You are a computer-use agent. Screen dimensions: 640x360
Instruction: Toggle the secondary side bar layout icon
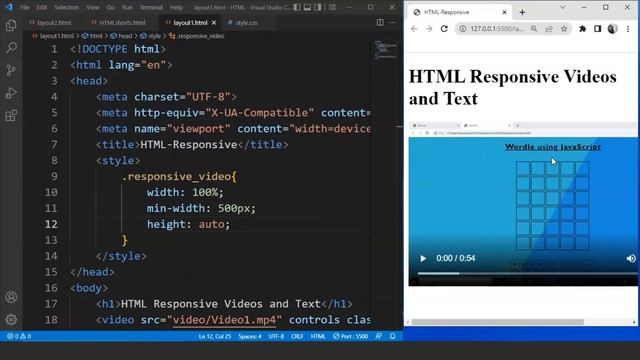pos(318,7)
